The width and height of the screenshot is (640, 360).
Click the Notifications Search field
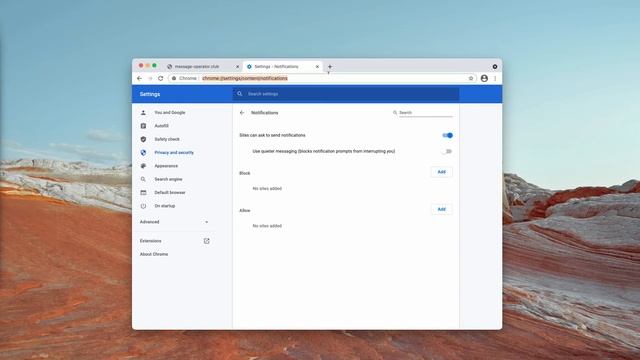pos(426,113)
